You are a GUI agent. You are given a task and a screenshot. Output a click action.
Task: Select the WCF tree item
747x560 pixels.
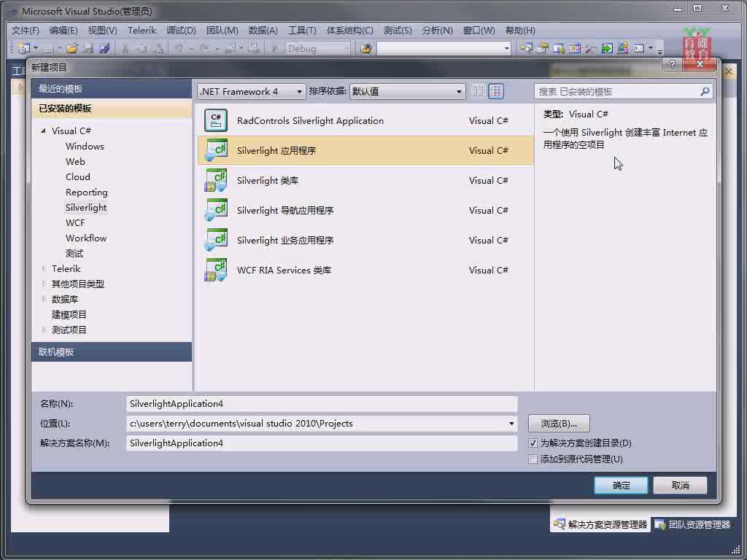(x=75, y=223)
